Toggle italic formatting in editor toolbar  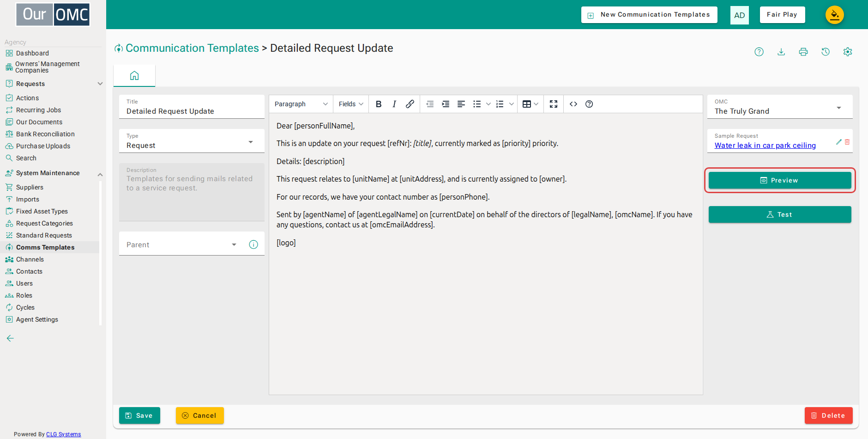(x=394, y=104)
